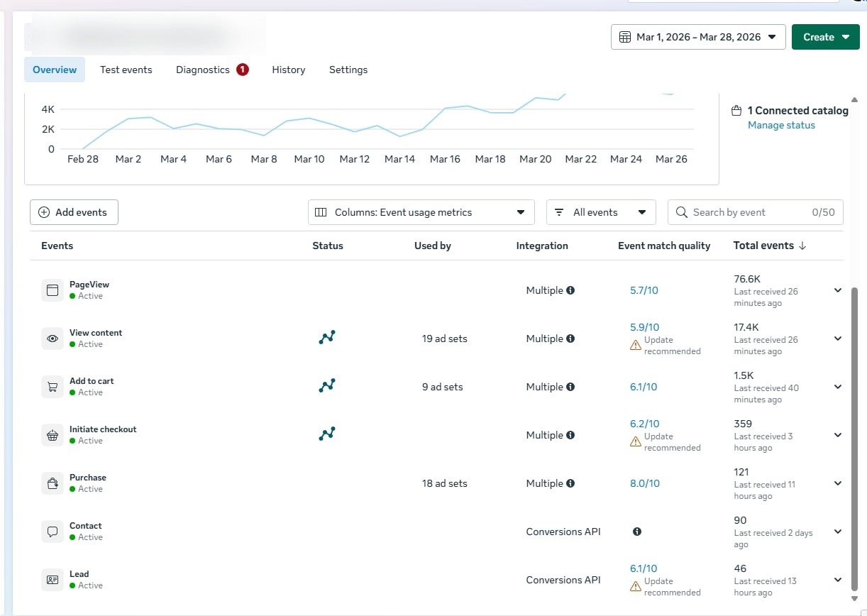
Task: Open Initiate checkout 6.2/10 match quality link
Action: (644, 424)
